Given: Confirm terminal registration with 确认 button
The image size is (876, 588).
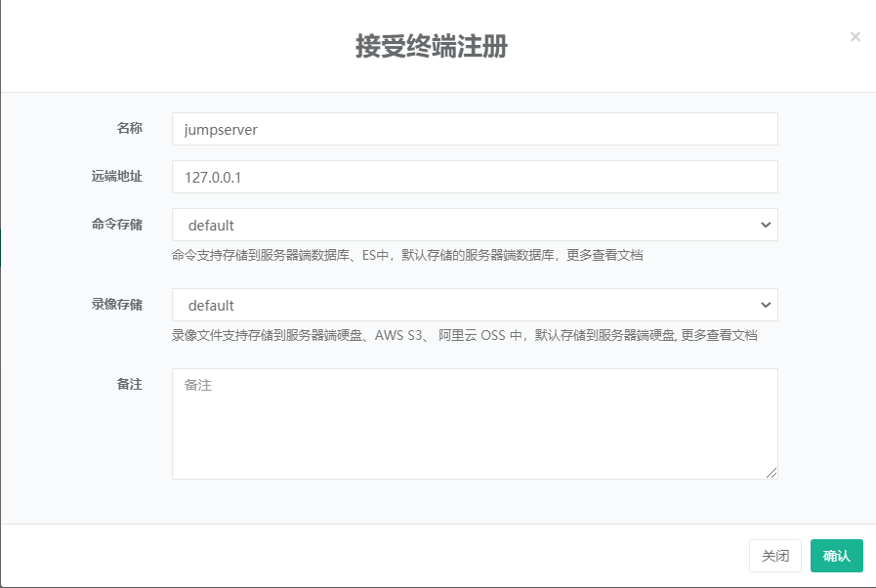Looking at the screenshot, I should click(835, 555).
